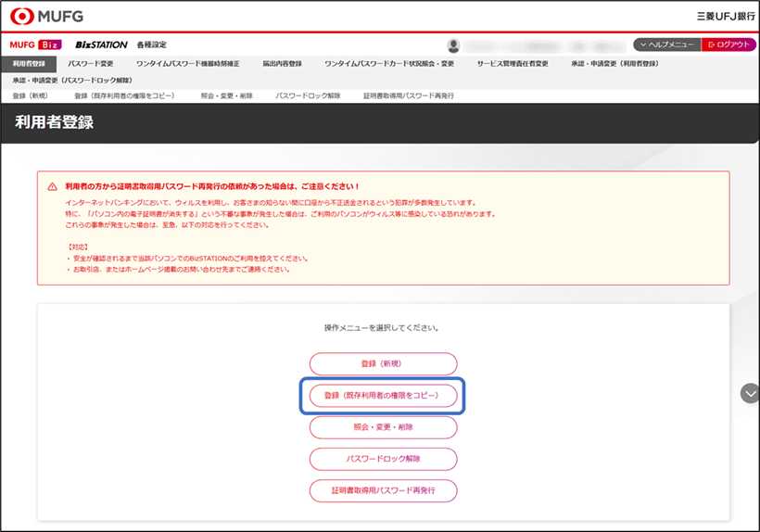Click 登録（既存利用者の権限をコピー） pill button
This screenshot has width=760, height=532.
383,396
